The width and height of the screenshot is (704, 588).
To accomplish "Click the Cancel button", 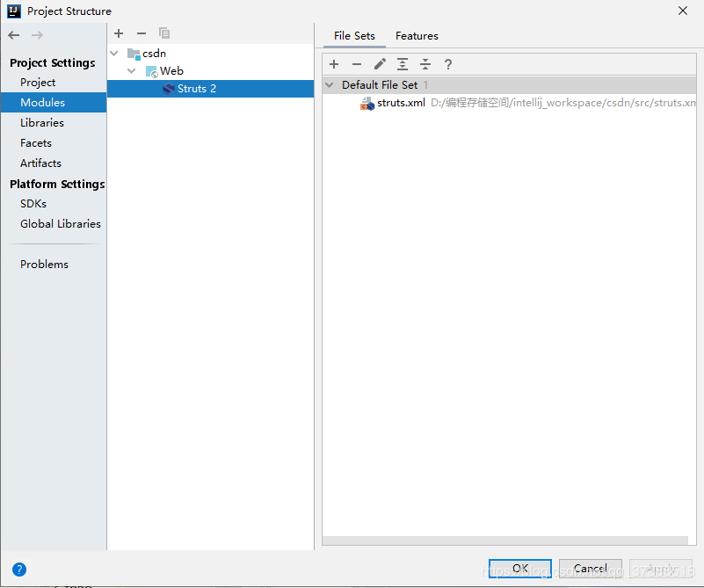I will 591,569.
